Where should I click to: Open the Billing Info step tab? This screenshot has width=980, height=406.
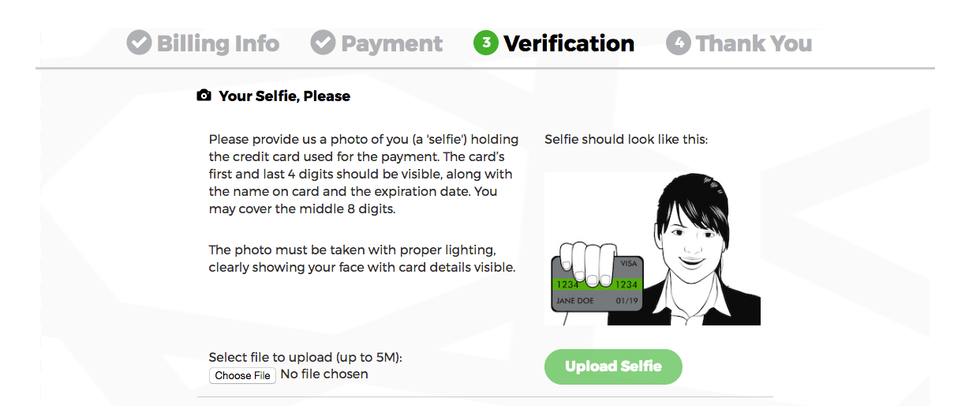(218, 43)
